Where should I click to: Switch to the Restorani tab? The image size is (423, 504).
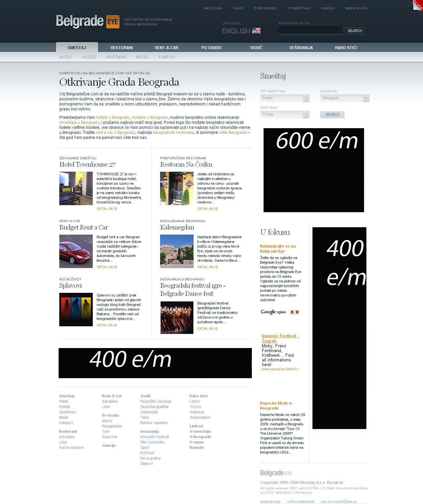coord(122,48)
